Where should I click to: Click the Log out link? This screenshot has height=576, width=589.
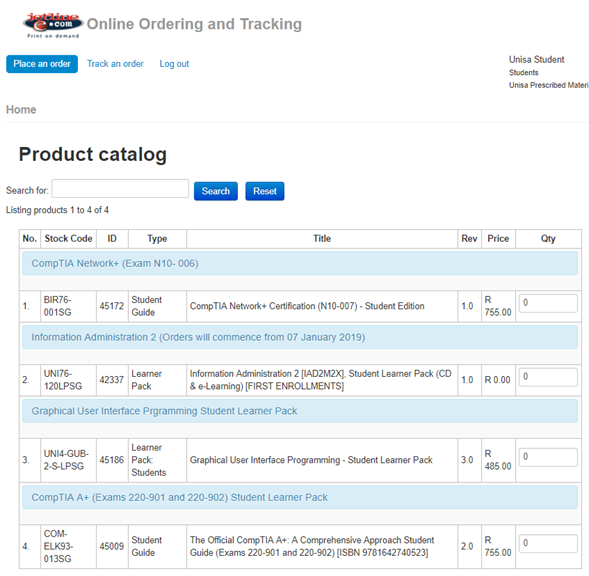(174, 64)
